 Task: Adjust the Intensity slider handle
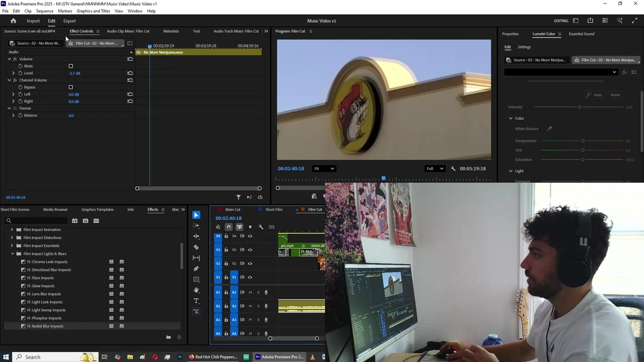pos(580,107)
